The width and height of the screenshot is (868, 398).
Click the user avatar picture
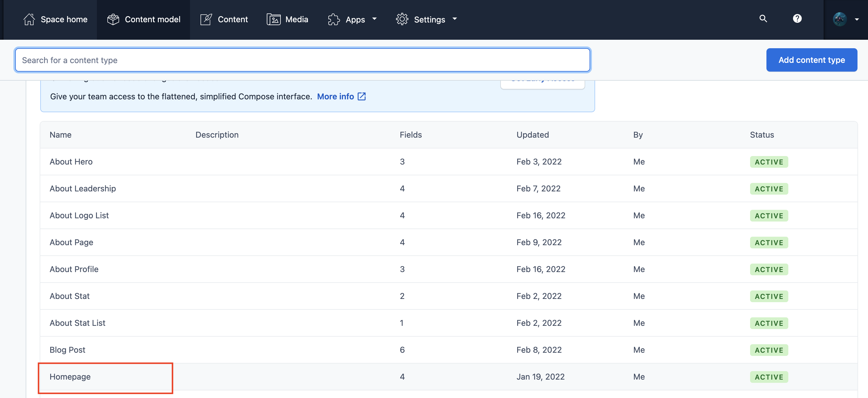point(839,19)
